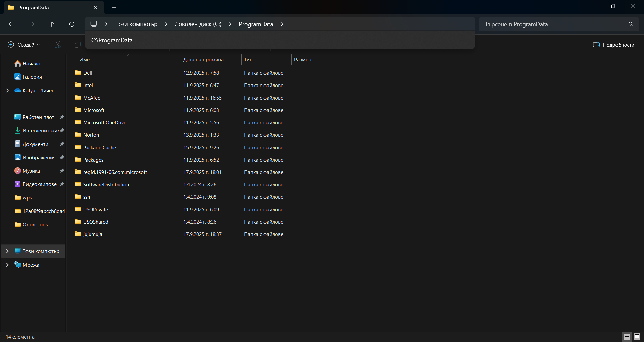Expand the Мрежа tree node
The width and height of the screenshot is (644, 342).
coord(7,265)
